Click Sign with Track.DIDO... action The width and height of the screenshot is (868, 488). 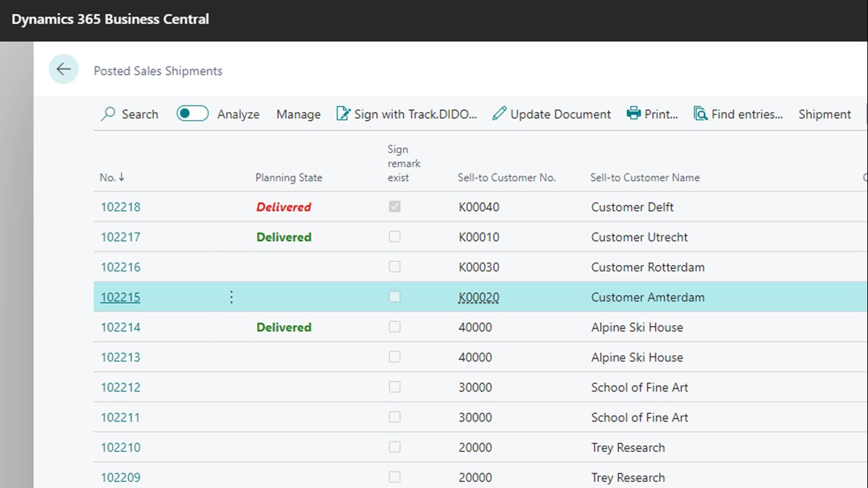(407, 114)
